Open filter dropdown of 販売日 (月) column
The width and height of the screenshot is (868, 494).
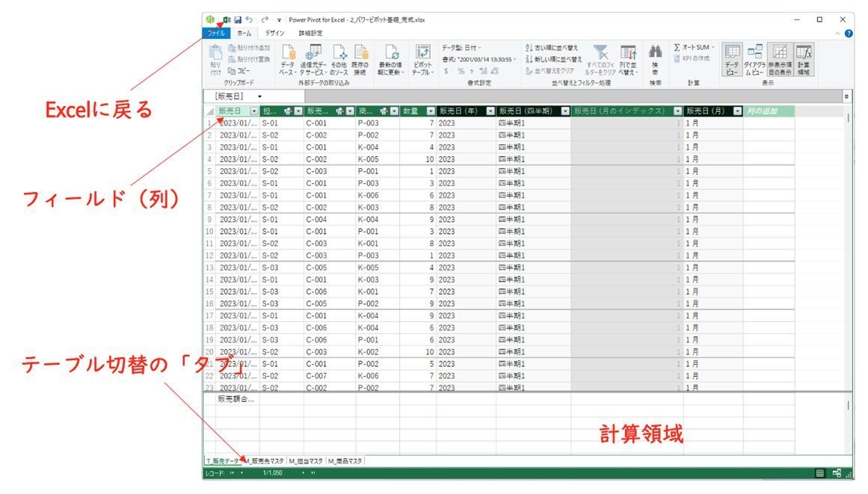pyautogui.click(x=737, y=111)
